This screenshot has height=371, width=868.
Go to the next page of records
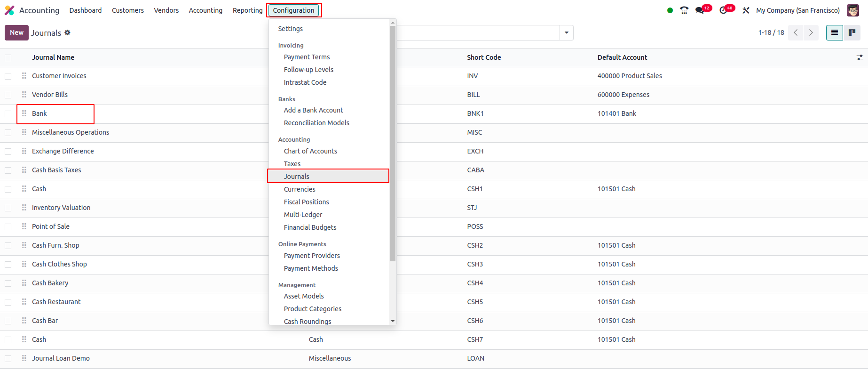coord(811,32)
